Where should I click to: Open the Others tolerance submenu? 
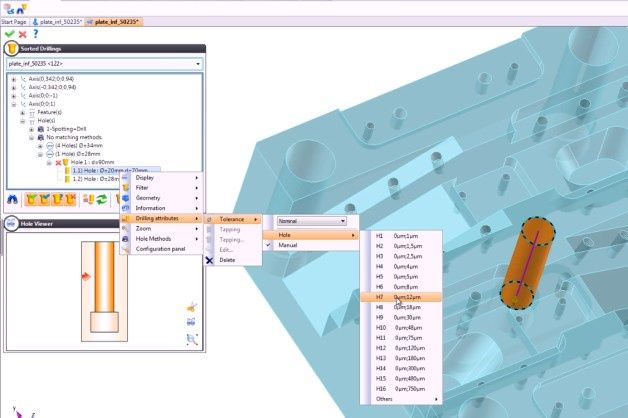point(401,399)
